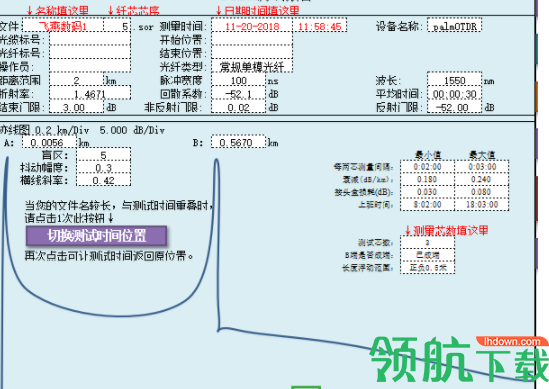Click the marker A value 0.0056
The height and width of the screenshot is (389, 549).
[x=49, y=142]
